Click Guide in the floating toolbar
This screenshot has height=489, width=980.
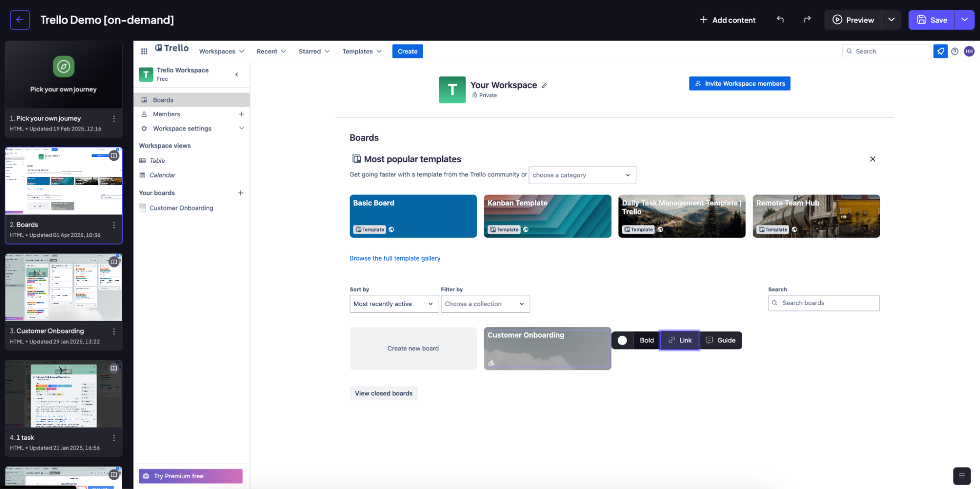tap(720, 340)
